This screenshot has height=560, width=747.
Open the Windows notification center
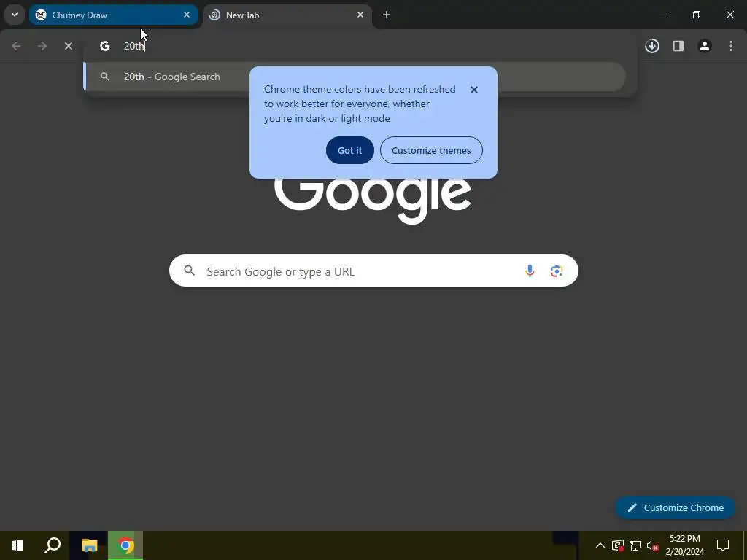[723, 545]
